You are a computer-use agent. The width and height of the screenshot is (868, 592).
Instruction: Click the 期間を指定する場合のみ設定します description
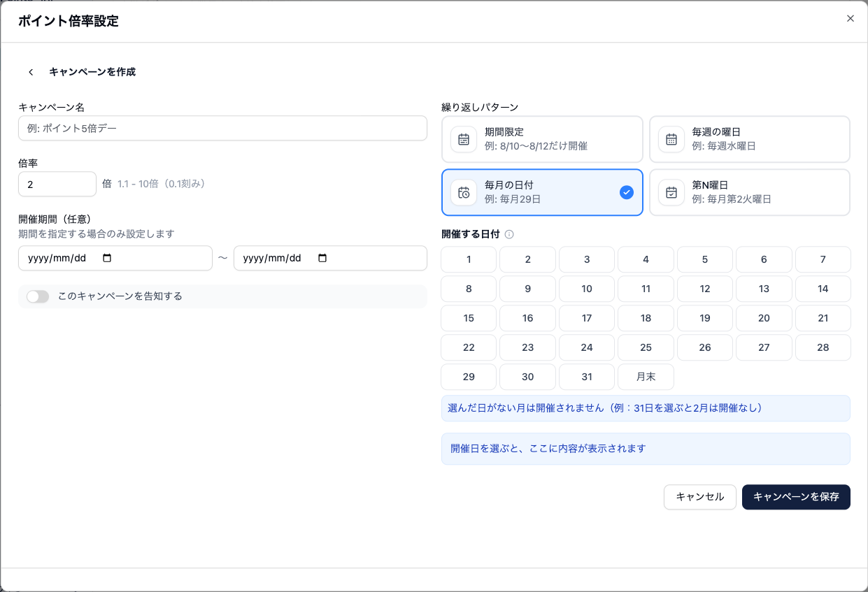pyautogui.click(x=97, y=233)
